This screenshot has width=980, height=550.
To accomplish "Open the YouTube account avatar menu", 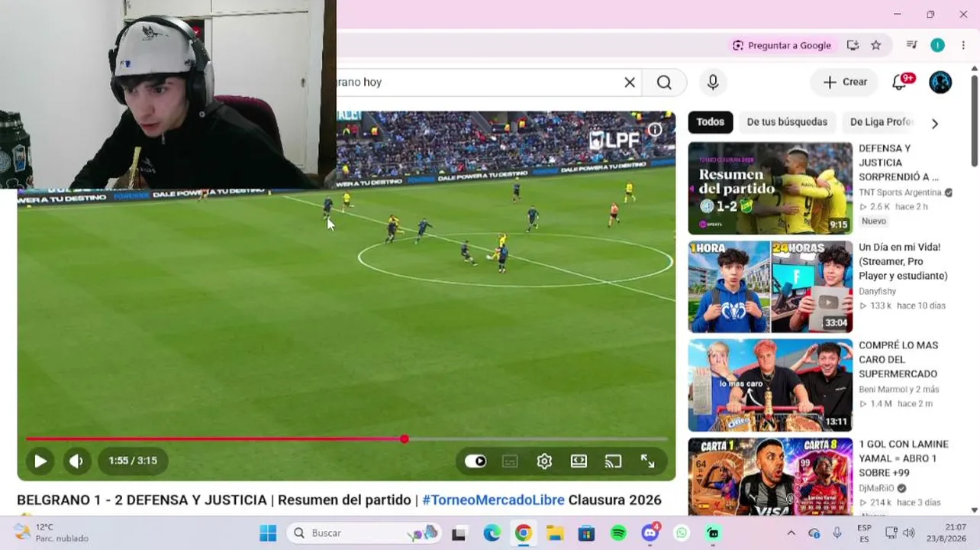I will pos(940,82).
